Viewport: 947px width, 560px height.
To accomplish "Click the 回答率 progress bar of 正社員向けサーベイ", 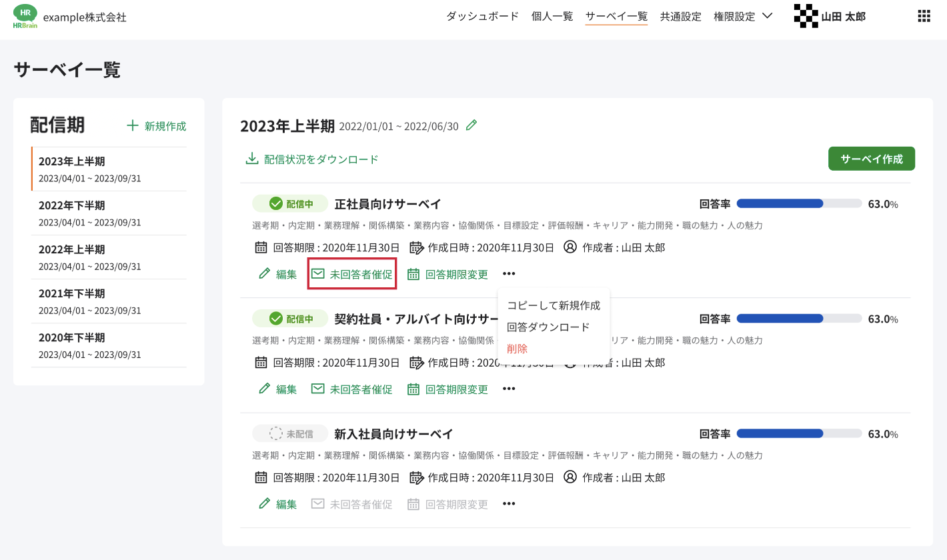I will (x=800, y=203).
